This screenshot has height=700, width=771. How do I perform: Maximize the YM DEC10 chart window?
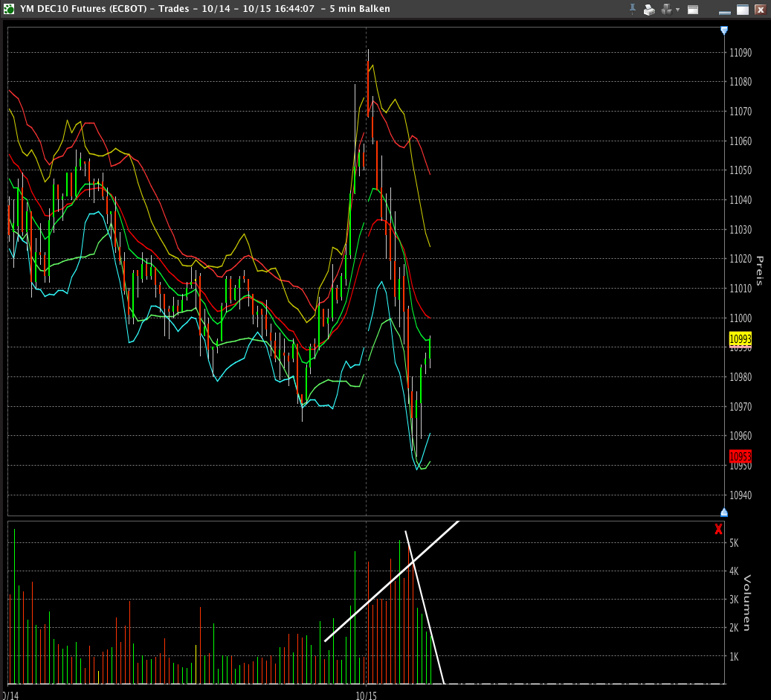(743, 10)
